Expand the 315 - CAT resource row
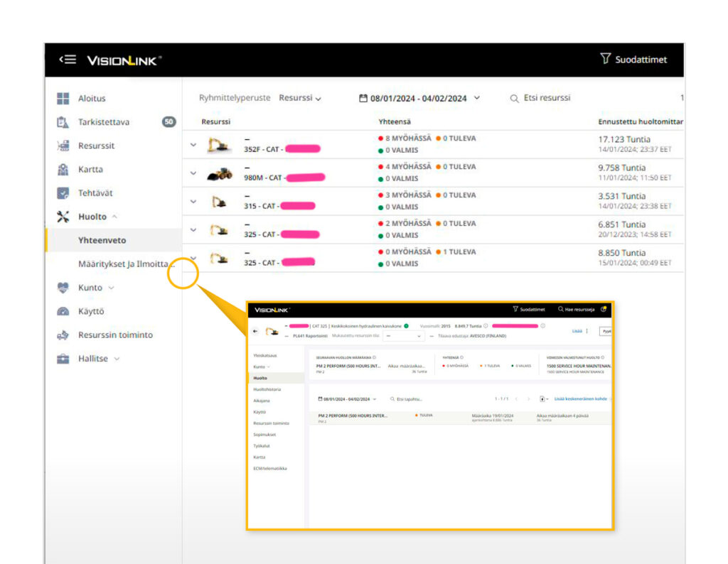The height and width of the screenshot is (564, 728). click(x=193, y=201)
